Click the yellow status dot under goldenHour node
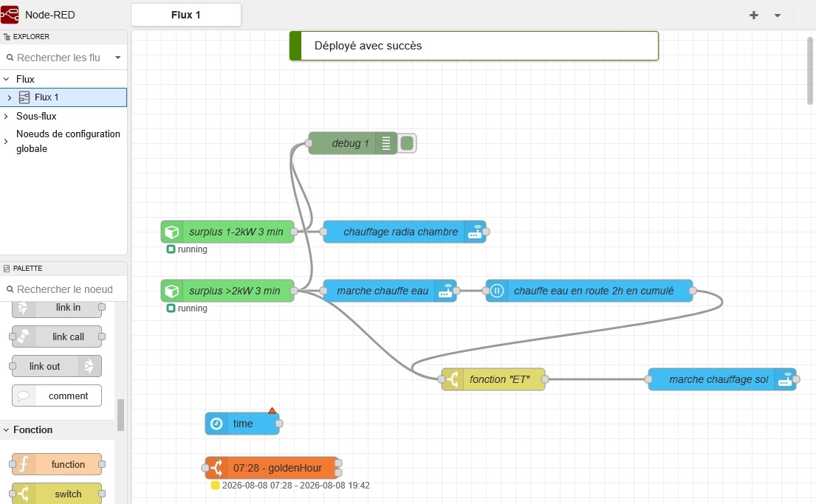Screen dimensions: 816x504 (215, 486)
